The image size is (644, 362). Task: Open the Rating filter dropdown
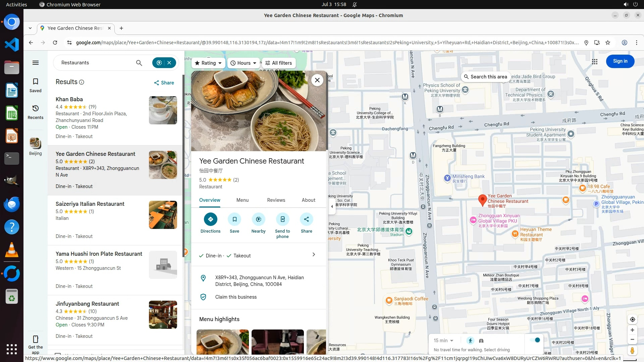point(208,63)
